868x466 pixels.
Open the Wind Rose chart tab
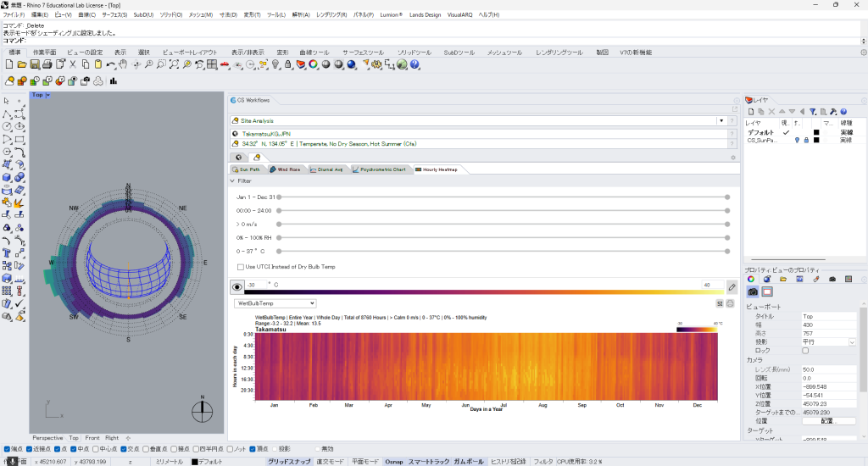[285, 169]
